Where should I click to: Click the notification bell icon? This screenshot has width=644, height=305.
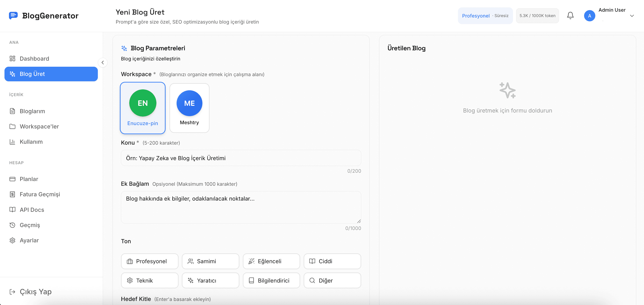point(570,15)
